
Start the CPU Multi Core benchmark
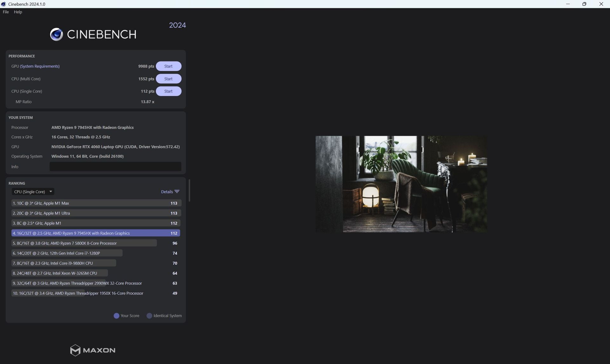(x=168, y=79)
